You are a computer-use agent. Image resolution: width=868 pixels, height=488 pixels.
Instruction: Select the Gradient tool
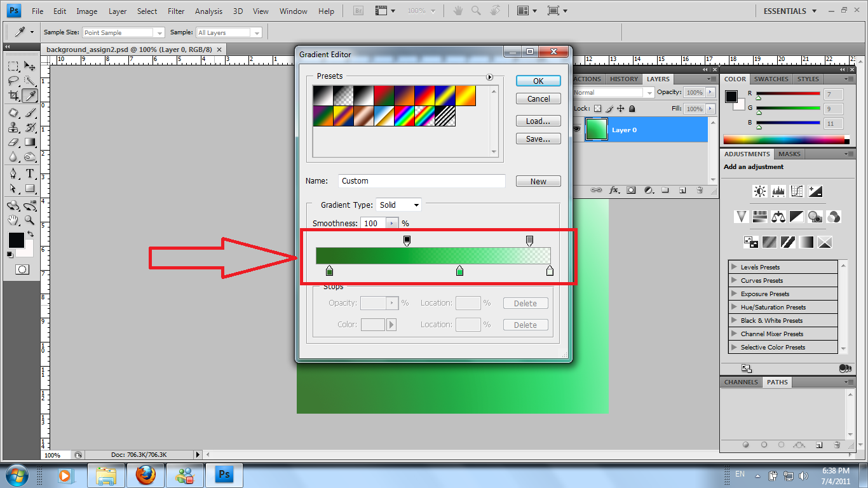pyautogui.click(x=30, y=142)
